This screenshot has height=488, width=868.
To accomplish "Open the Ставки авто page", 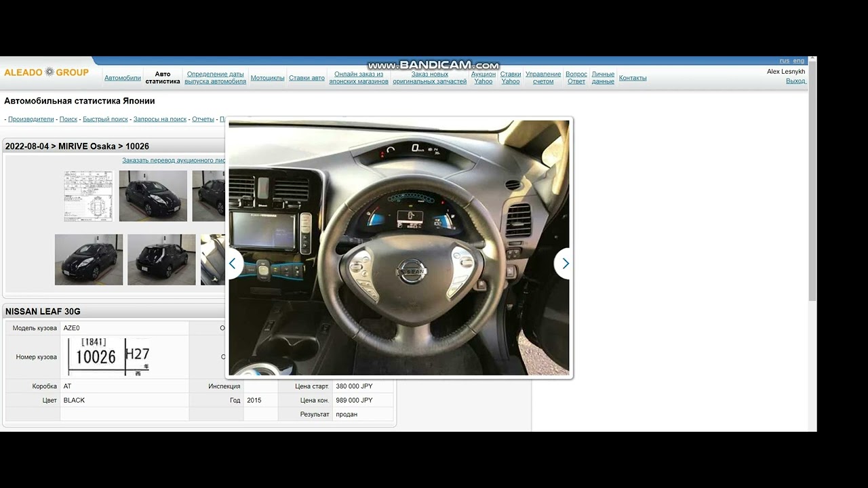I will [x=307, y=78].
